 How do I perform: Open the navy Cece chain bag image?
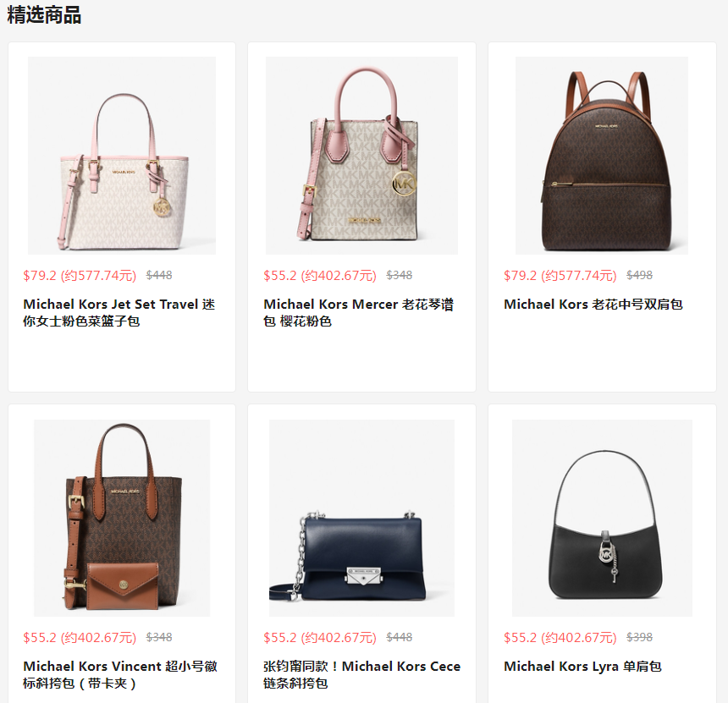[x=361, y=518]
